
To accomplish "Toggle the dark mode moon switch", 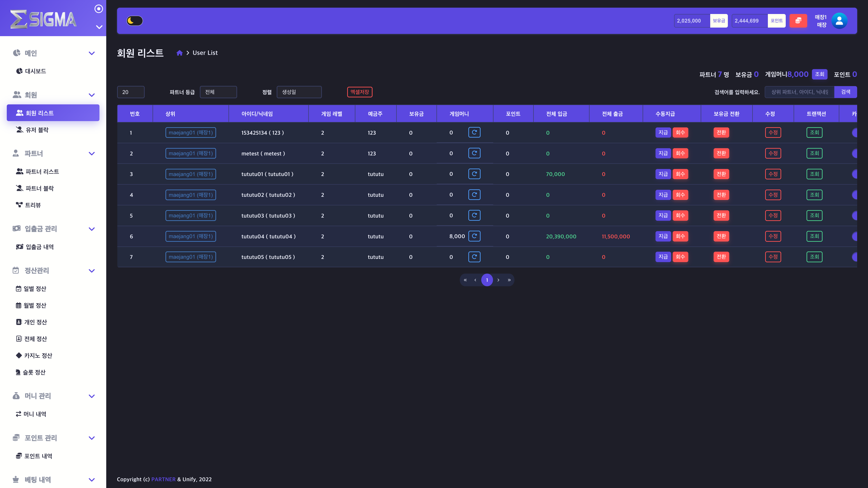I will pyautogui.click(x=134, y=21).
